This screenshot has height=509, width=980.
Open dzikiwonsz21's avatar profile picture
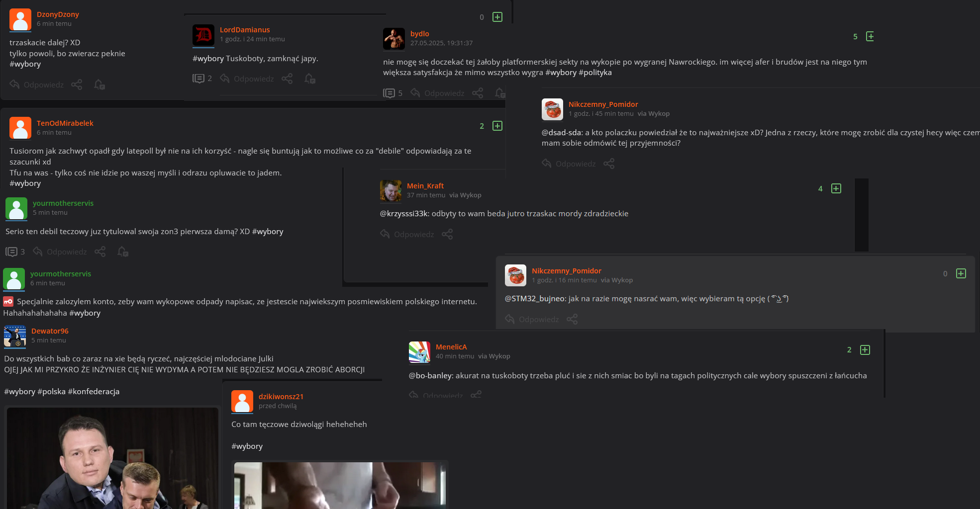pyautogui.click(x=242, y=401)
